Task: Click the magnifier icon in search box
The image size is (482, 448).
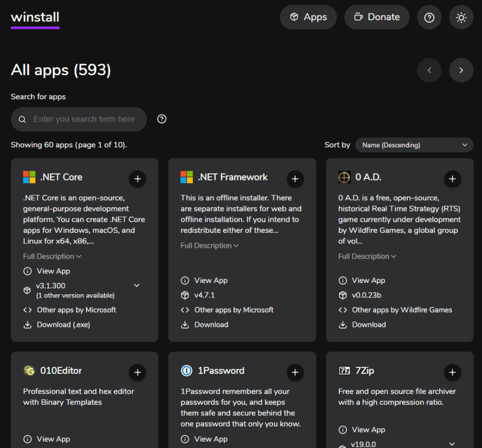Action: [22, 119]
